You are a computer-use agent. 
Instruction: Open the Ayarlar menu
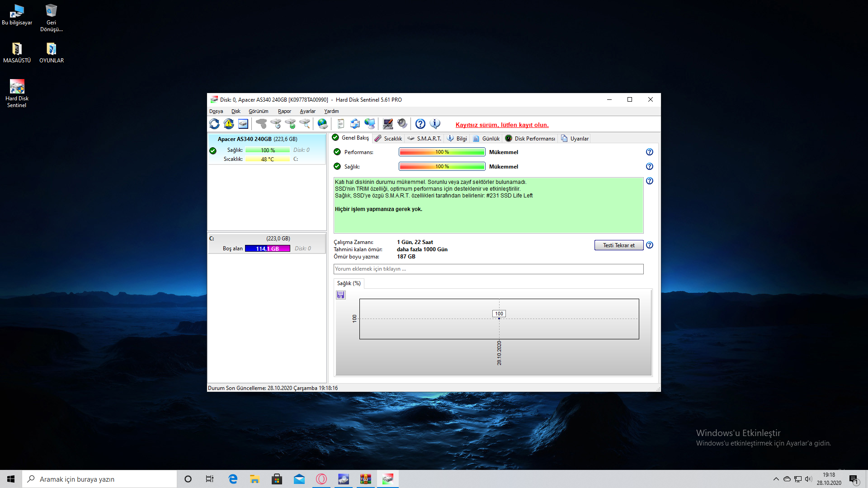click(x=308, y=111)
